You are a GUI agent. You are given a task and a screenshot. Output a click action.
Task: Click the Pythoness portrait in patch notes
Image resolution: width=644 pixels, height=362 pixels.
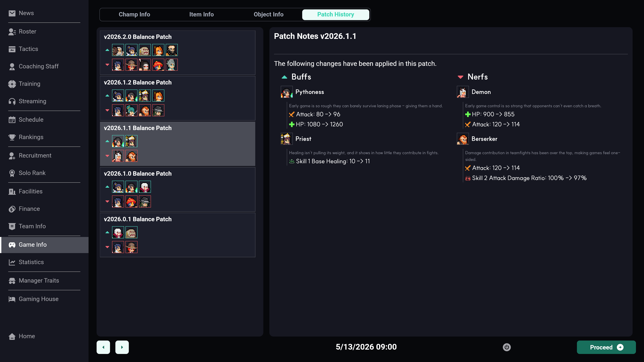click(x=286, y=92)
